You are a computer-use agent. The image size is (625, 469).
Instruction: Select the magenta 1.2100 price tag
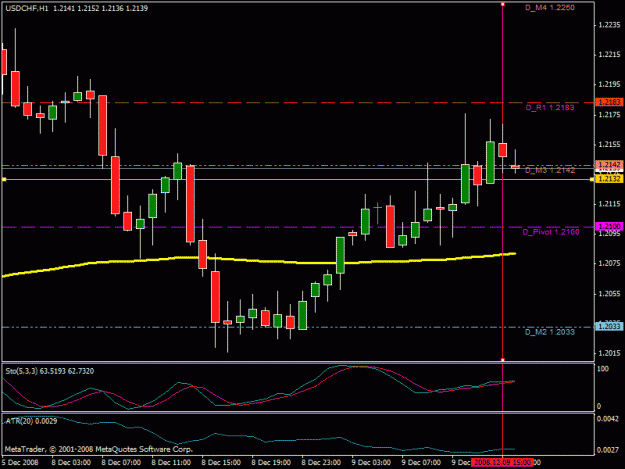pos(609,226)
